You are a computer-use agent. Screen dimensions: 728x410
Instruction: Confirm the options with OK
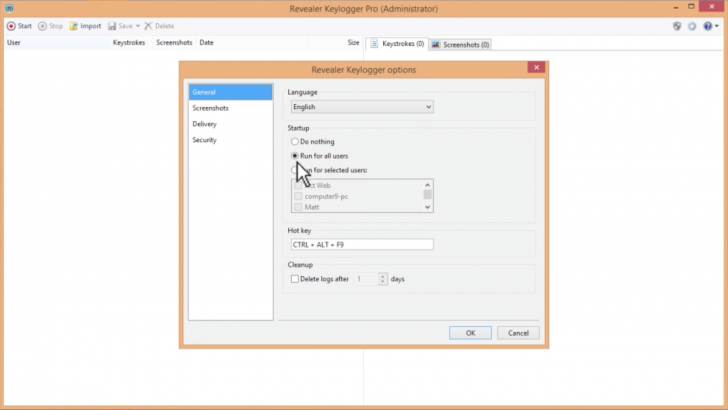(470, 333)
